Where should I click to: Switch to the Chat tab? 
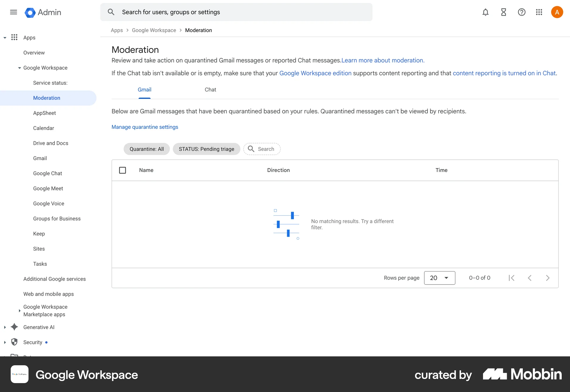click(x=210, y=89)
